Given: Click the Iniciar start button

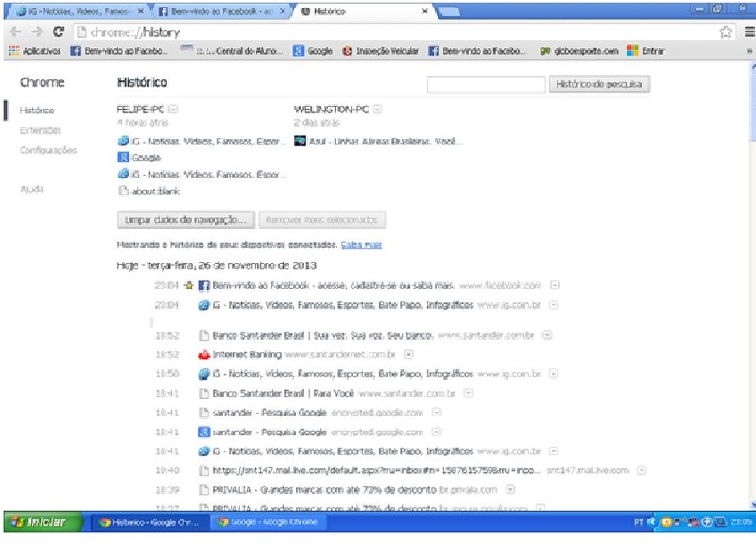Looking at the screenshot, I should click(x=42, y=522).
